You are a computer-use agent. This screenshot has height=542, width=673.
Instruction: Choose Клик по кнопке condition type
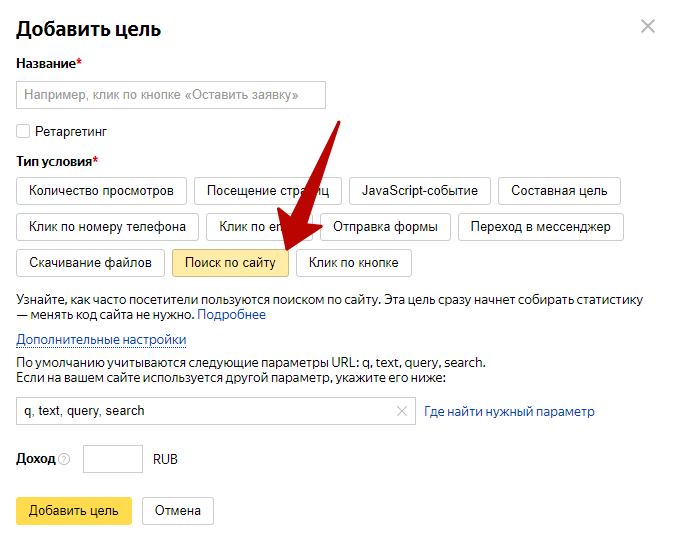353,263
